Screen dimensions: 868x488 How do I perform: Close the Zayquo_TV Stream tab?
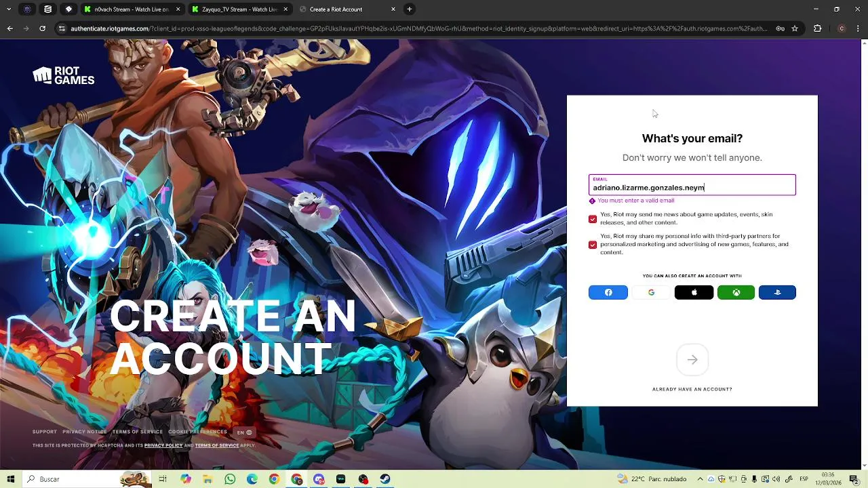click(x=285, y=9)
